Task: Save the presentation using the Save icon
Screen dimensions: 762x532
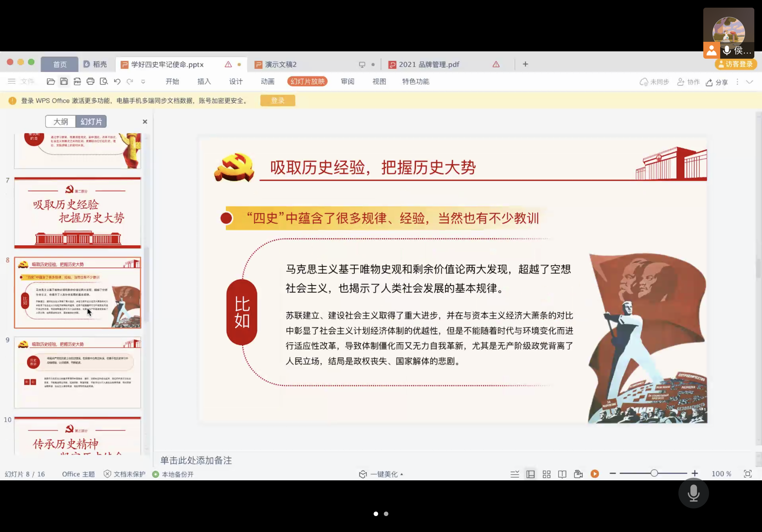Action: coord(64,81)
